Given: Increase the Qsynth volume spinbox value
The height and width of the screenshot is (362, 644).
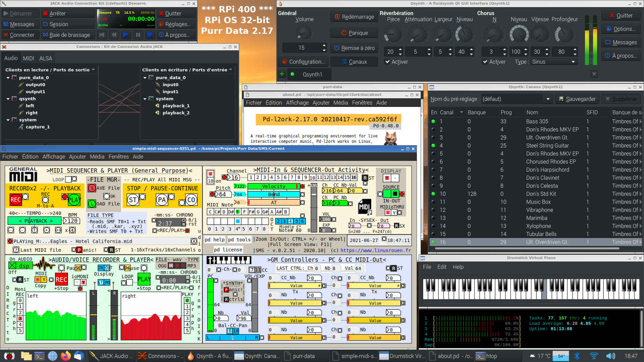Looking at the screenshot, I should click(324, 45).
